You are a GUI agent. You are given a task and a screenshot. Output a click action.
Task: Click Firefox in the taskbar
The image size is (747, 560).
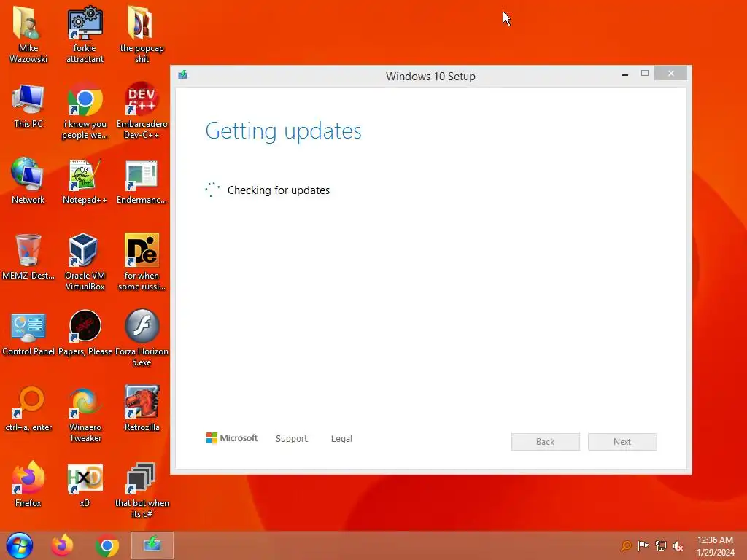[62, 545]
